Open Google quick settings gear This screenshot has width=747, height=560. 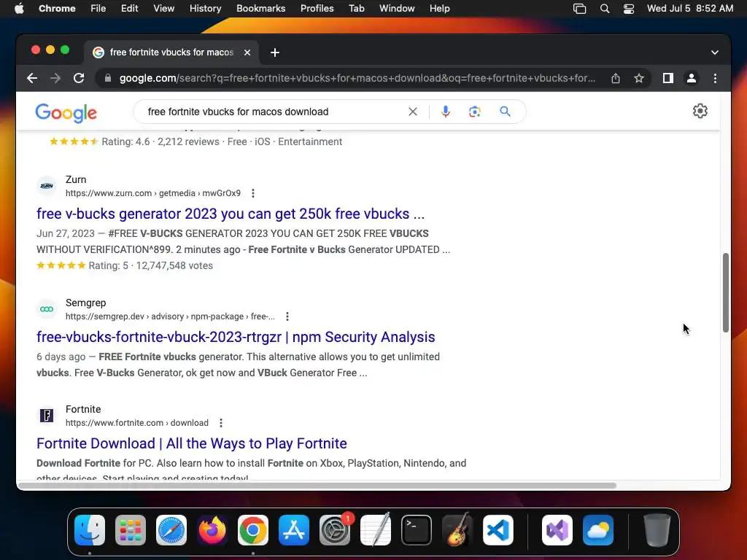point(700,111)
